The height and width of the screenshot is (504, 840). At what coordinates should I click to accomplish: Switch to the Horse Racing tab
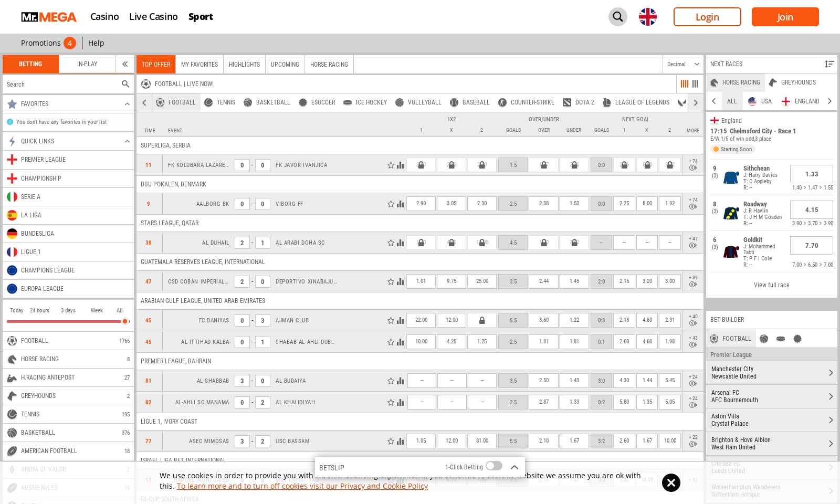pos(329,65)
